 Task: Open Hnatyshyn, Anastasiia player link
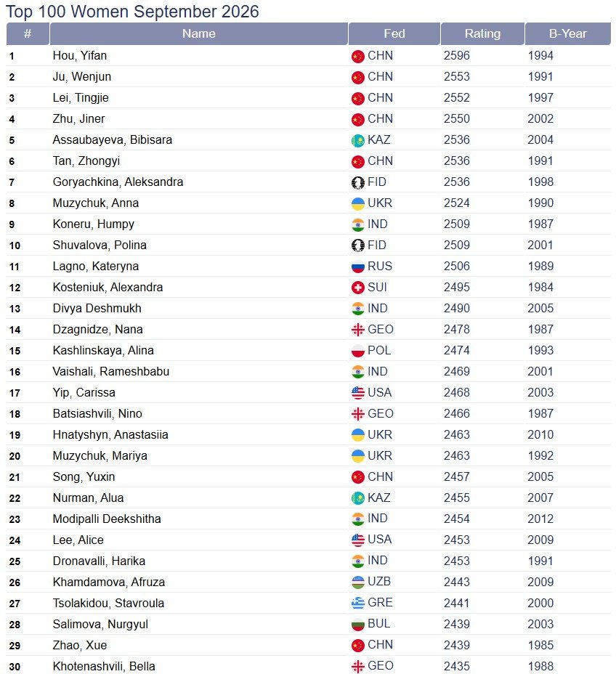coord(110,435)
